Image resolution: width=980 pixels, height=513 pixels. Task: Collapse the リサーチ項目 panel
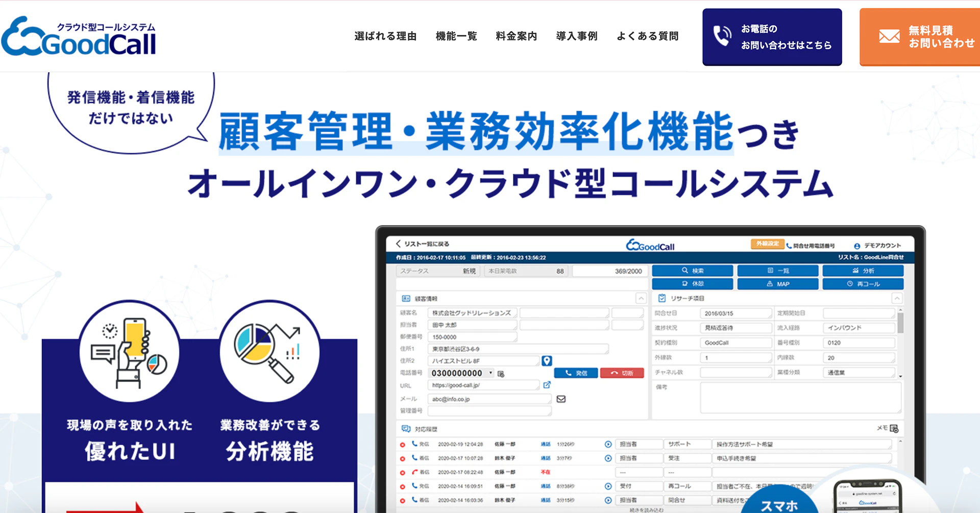897,298
